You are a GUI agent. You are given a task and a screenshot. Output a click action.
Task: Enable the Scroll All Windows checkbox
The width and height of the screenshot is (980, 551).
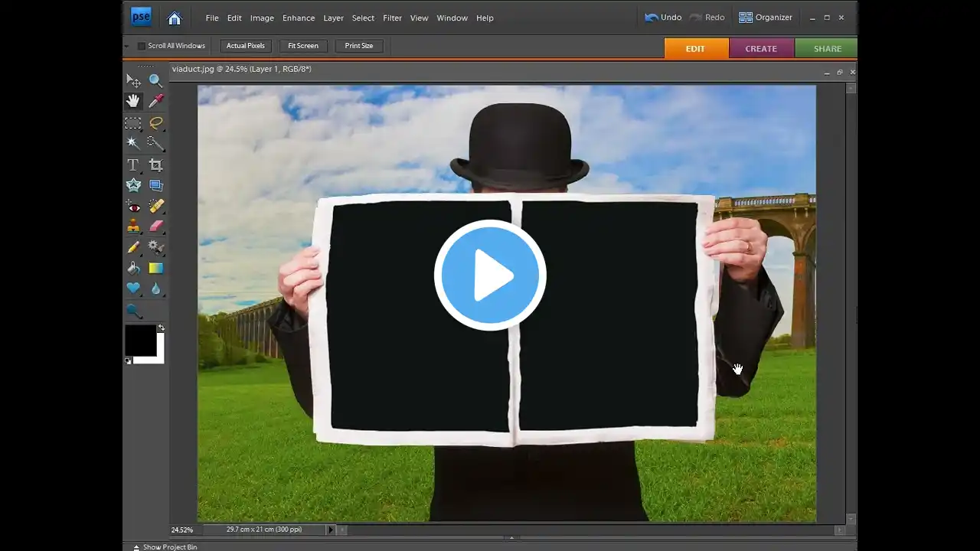(x=142, y=46)
